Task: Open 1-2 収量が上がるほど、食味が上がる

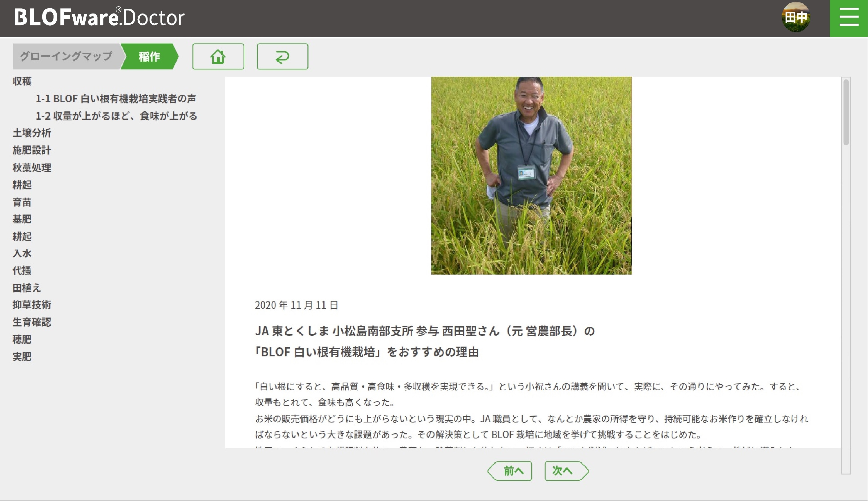Action: (116, 116)
